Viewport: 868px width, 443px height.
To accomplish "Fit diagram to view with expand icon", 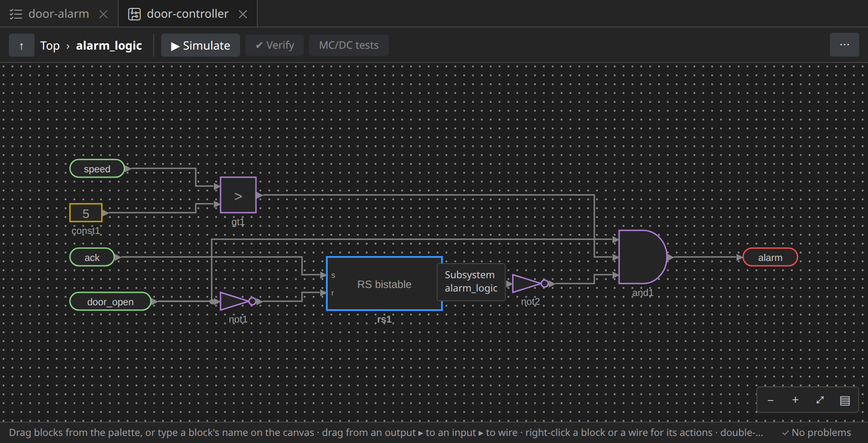I will (820, 400).
